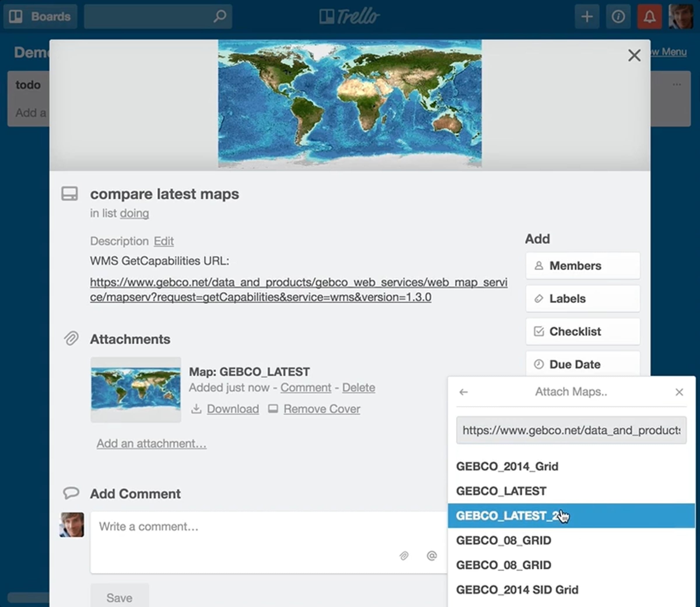
Task: Select highlighted GEBCO_LATEST_2 map layer
Action: click(571, 515)
